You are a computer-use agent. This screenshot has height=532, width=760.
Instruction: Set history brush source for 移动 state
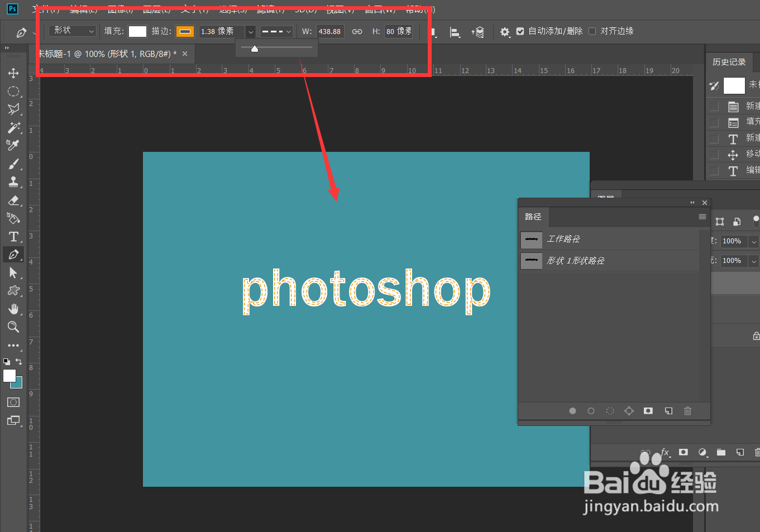714,155
